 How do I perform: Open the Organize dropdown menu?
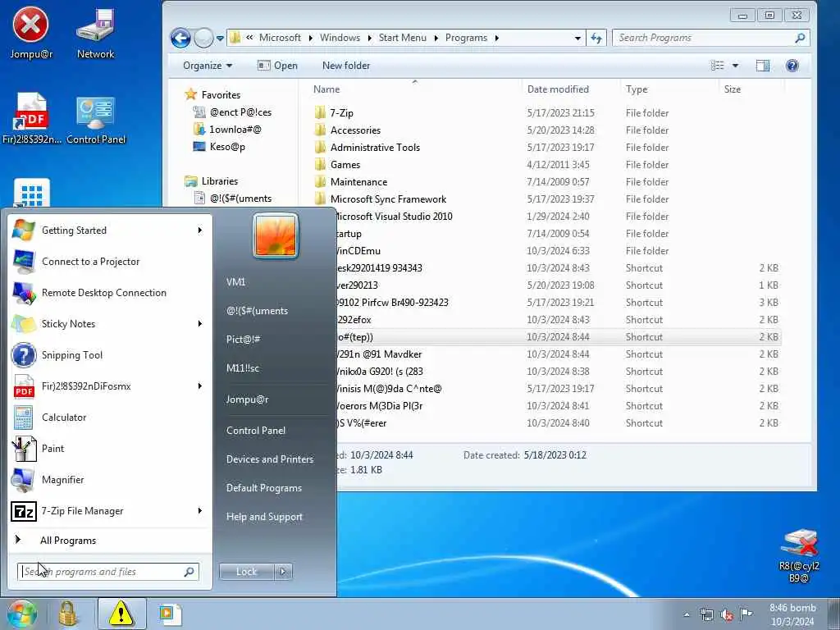click(208, 66)
